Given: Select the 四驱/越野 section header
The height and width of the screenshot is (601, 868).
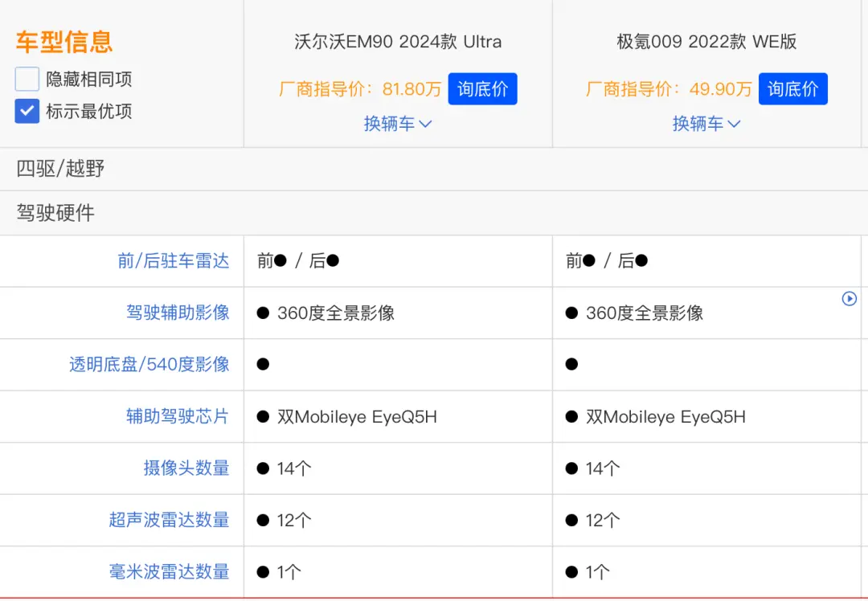Looking at the screenshot, I should 434,169.
